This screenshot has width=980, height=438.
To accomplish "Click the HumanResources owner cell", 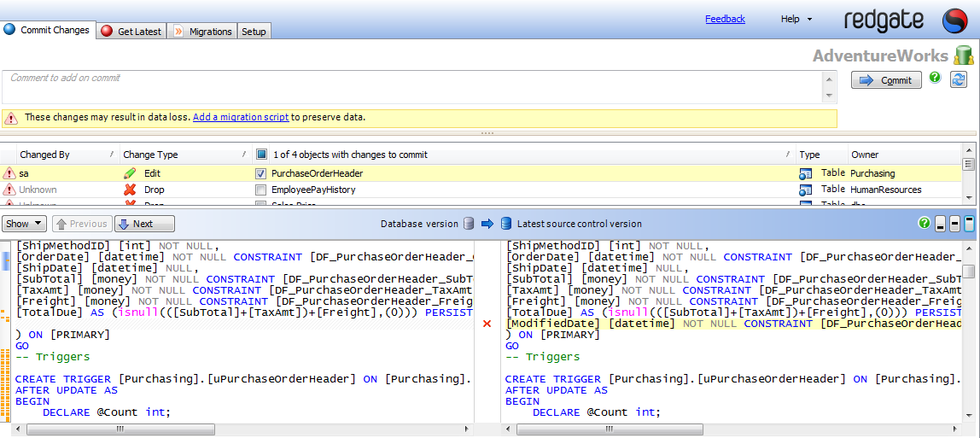I will [885, 190].
